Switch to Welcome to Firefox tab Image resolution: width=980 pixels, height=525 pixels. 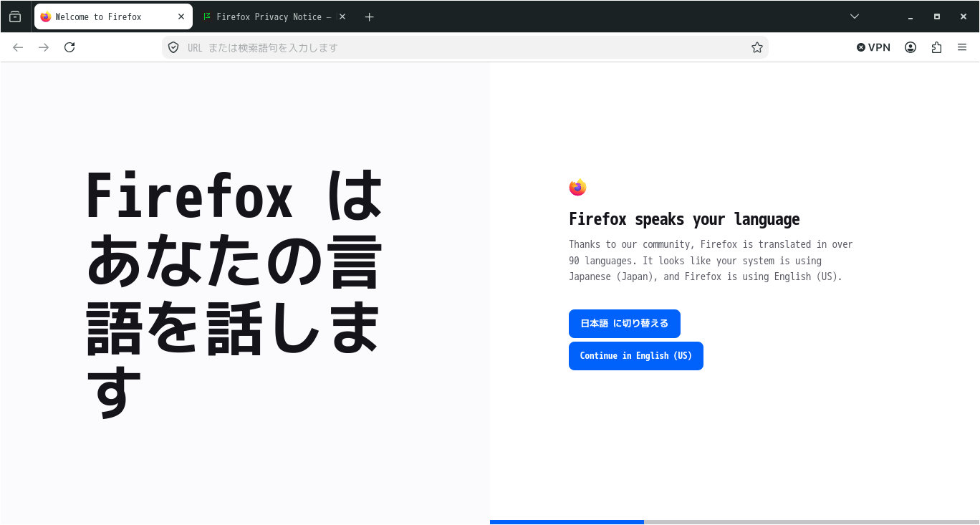pos(113,16)
